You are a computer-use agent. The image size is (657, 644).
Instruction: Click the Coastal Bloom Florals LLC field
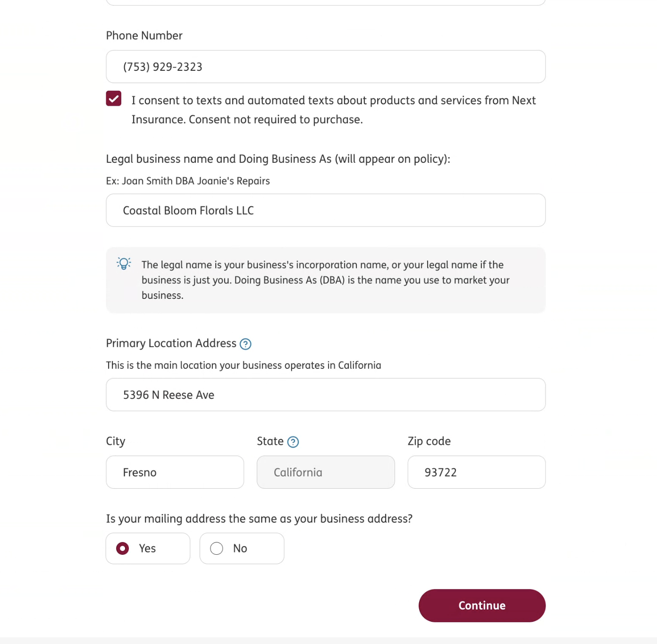pos(326,211)
